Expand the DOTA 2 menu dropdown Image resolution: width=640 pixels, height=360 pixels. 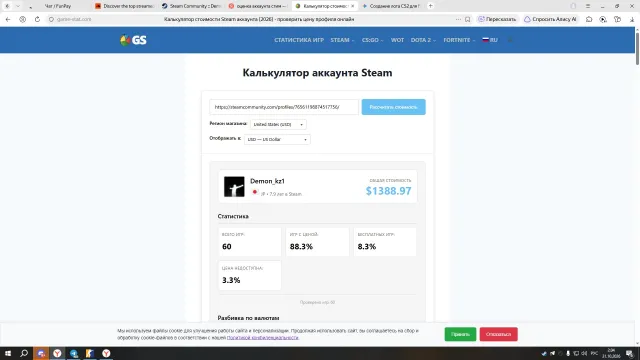click(423, 40)
